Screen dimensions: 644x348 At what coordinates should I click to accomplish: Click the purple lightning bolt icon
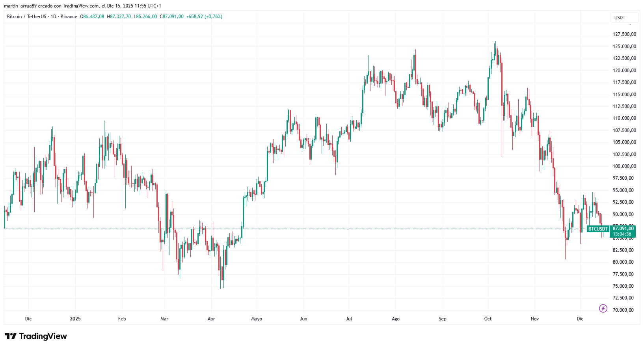(603, 308)
